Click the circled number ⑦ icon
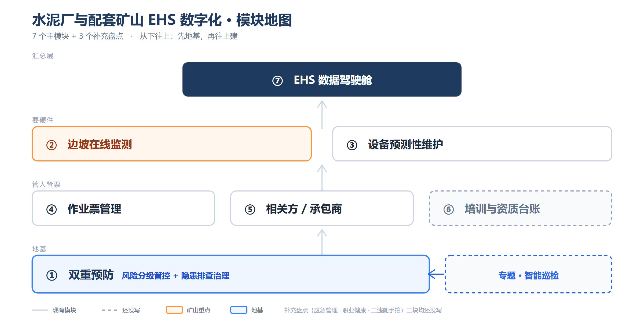The width and height of the screenshot is (644, 324). [277, 80]
